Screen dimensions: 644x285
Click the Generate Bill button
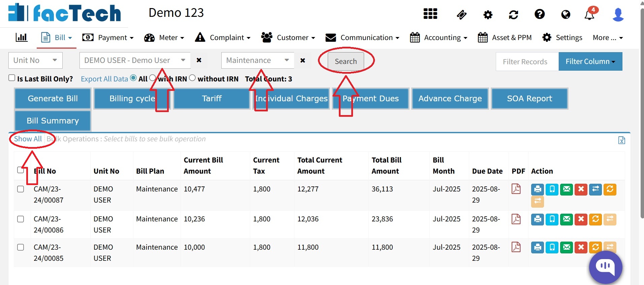coord(53,98)
